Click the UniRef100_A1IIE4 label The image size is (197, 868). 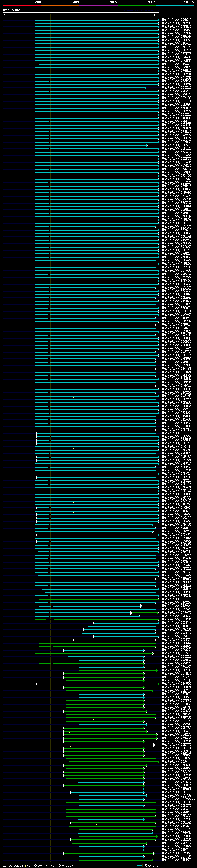pyautogui.click(x=177, y=101)
